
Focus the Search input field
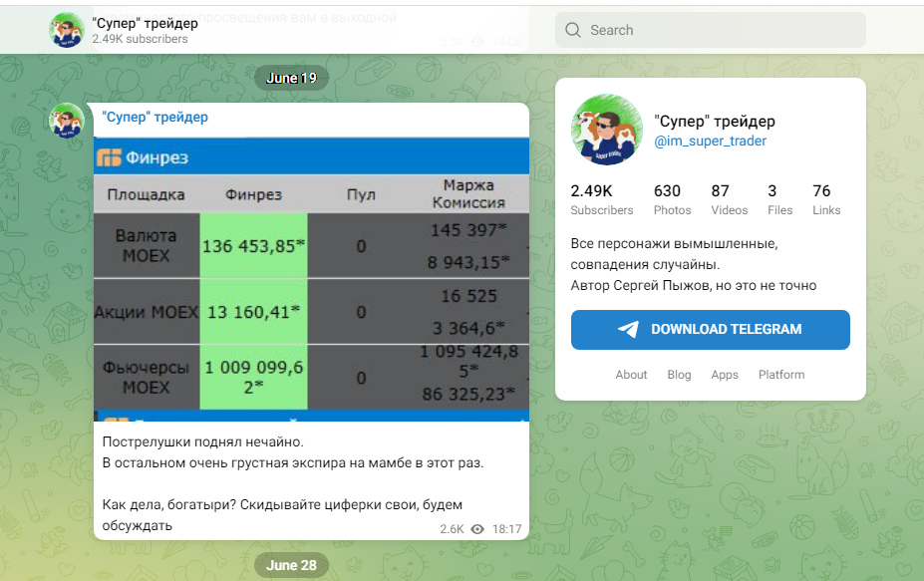tap(710, 30)
